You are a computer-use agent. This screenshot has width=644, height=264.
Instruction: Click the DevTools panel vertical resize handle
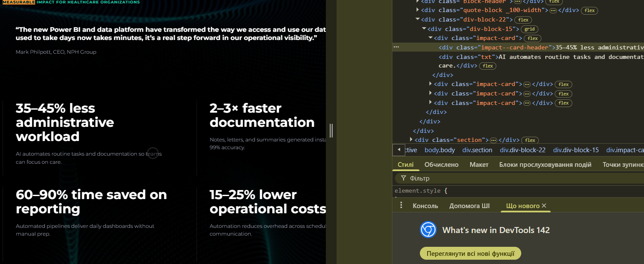coord(331,130)
